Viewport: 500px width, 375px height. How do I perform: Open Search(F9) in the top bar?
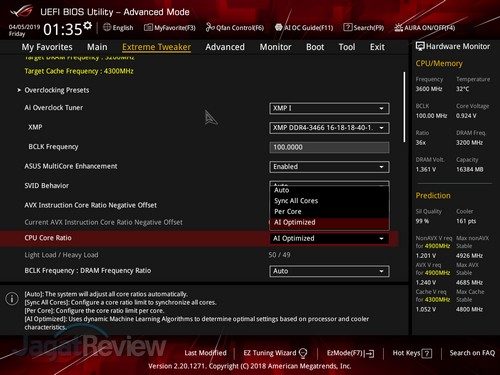364,28
